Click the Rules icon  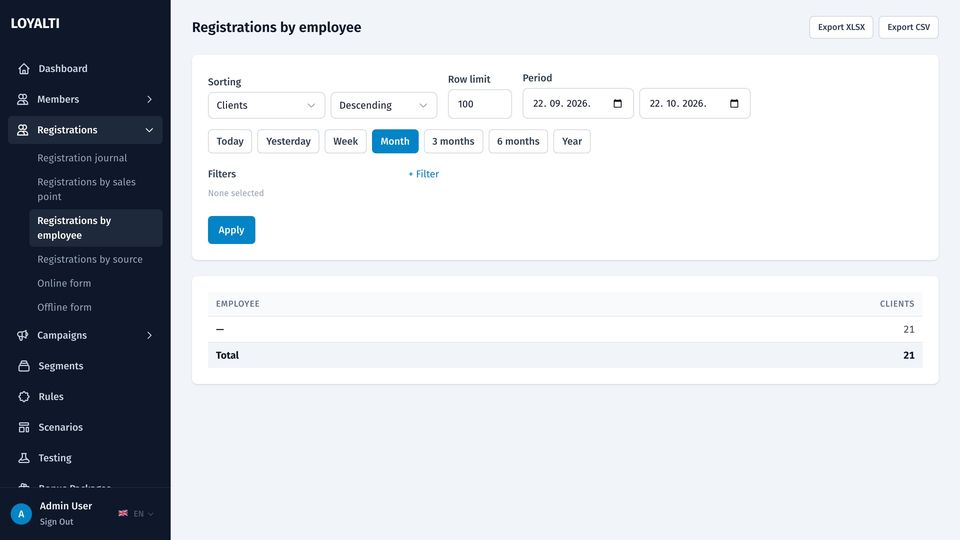pos(24,396)
